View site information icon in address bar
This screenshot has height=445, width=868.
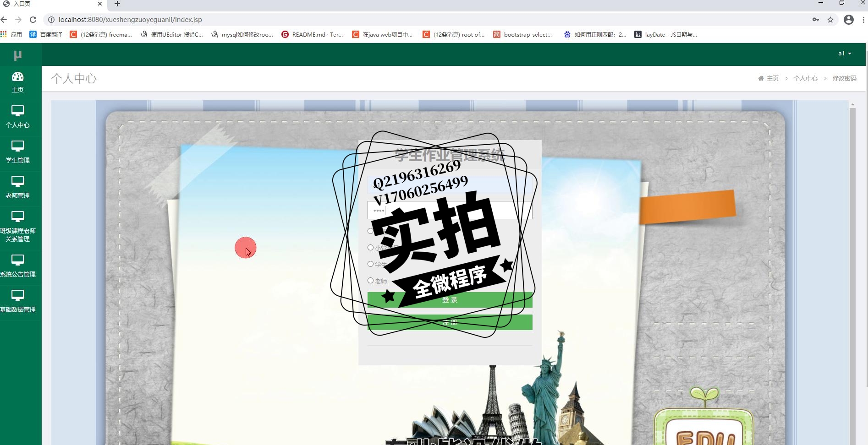51,20
